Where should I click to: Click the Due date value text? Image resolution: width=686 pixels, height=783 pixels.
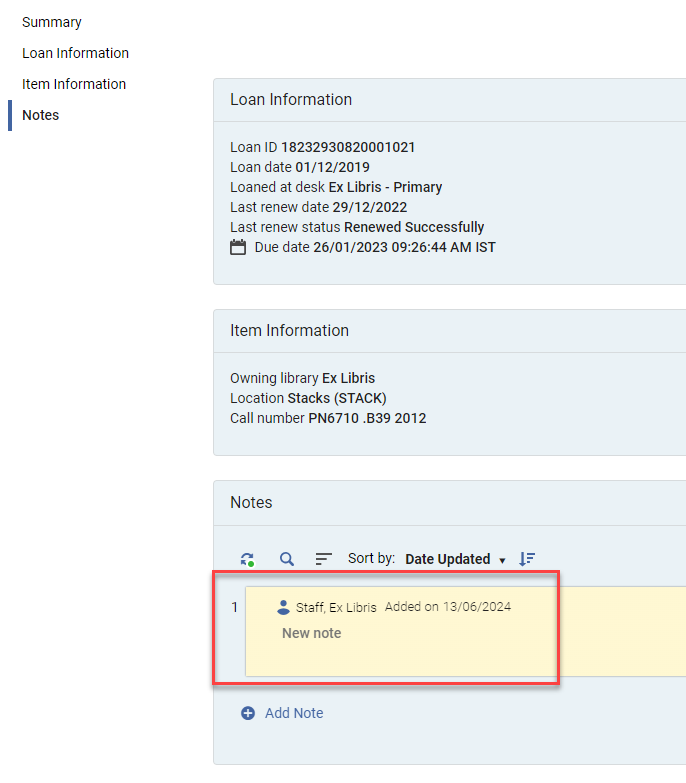coord(404,247)
